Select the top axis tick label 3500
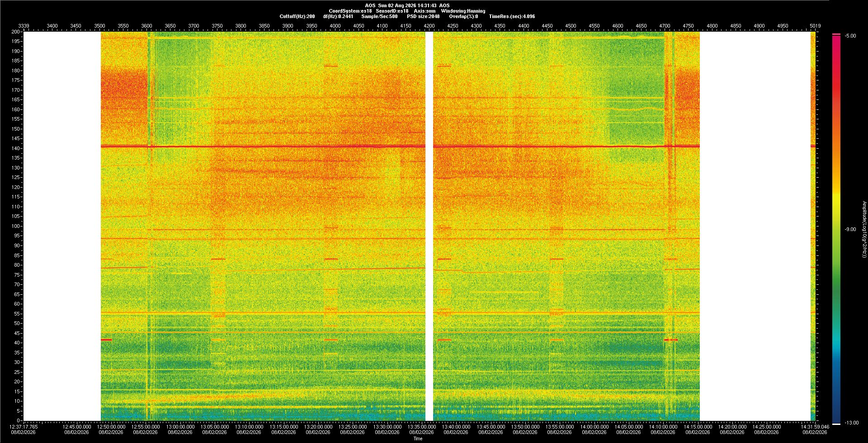868x443 pixels. pos(99,26)
